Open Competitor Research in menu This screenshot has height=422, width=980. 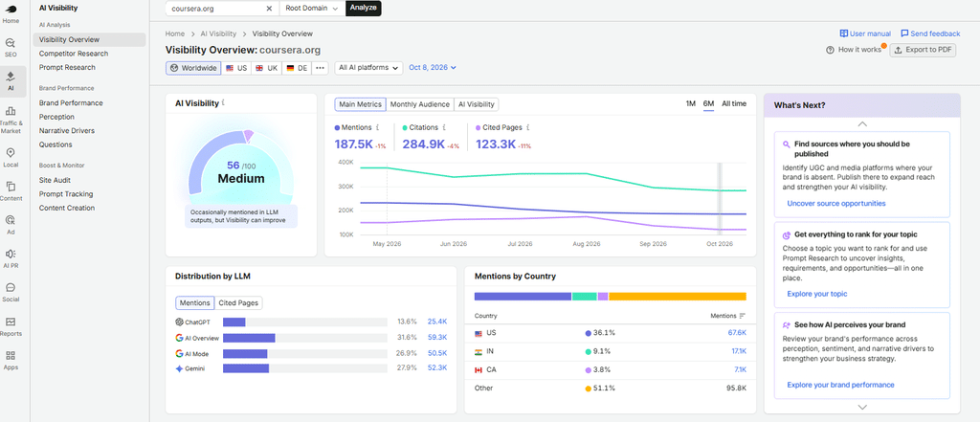(x=74, y=54)
